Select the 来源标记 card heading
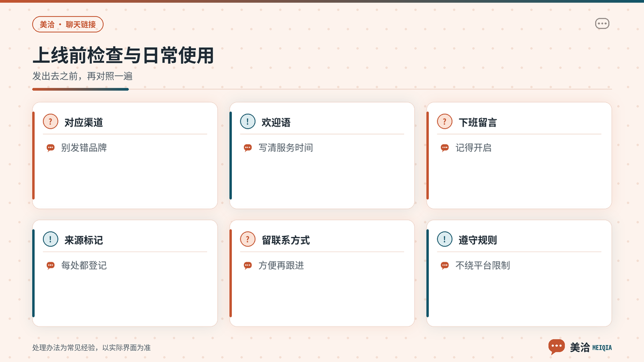The image size is (644, 362). (x=84, y=240)
